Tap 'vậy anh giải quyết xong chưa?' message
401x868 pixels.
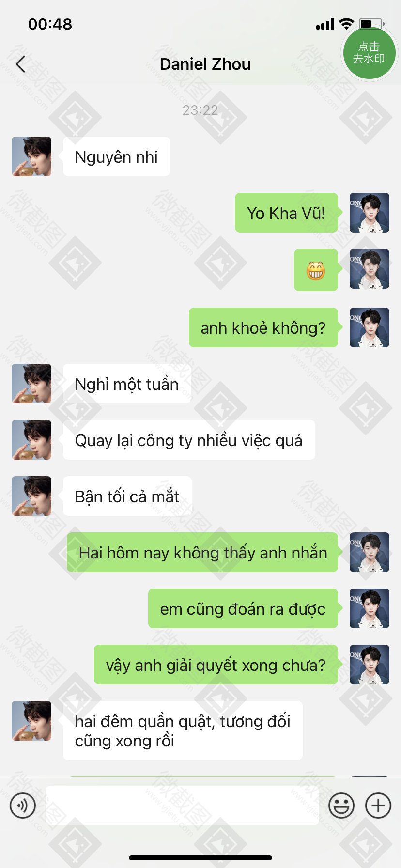point(216,665)
